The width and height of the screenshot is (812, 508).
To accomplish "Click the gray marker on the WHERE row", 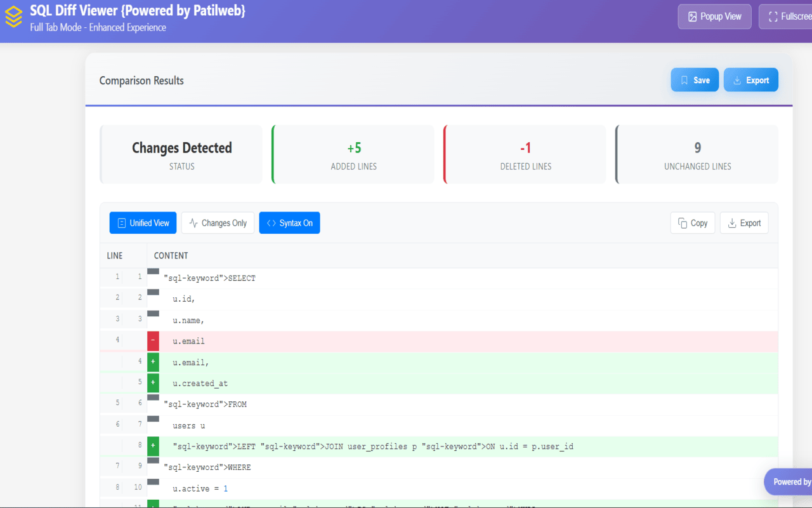I will pyautogui.click(x=153, y=460).
